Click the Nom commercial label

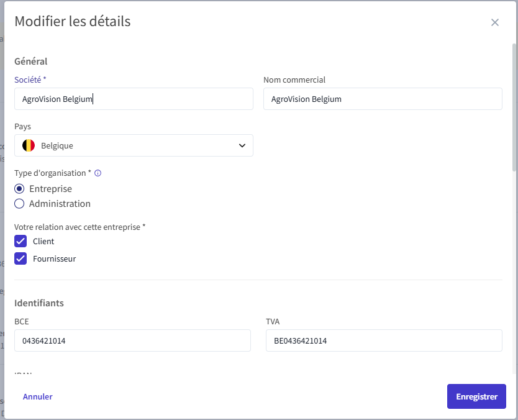[x=294, y=80]
